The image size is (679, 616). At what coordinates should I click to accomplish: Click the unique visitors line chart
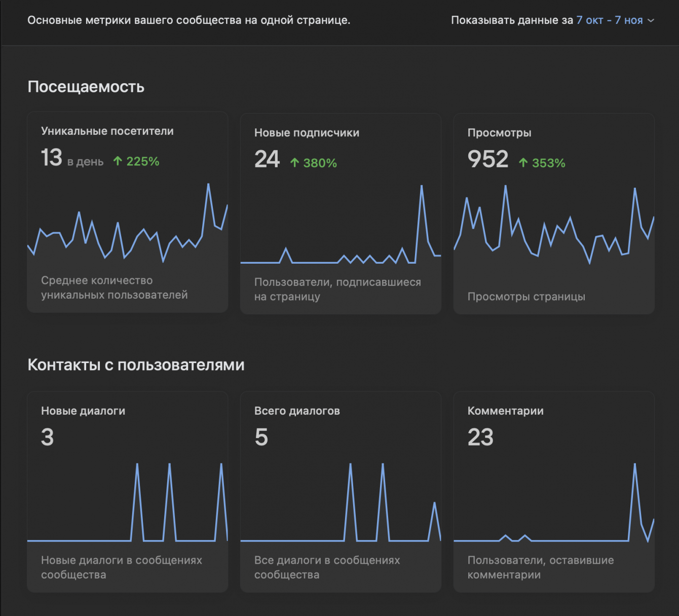point(127,228)
